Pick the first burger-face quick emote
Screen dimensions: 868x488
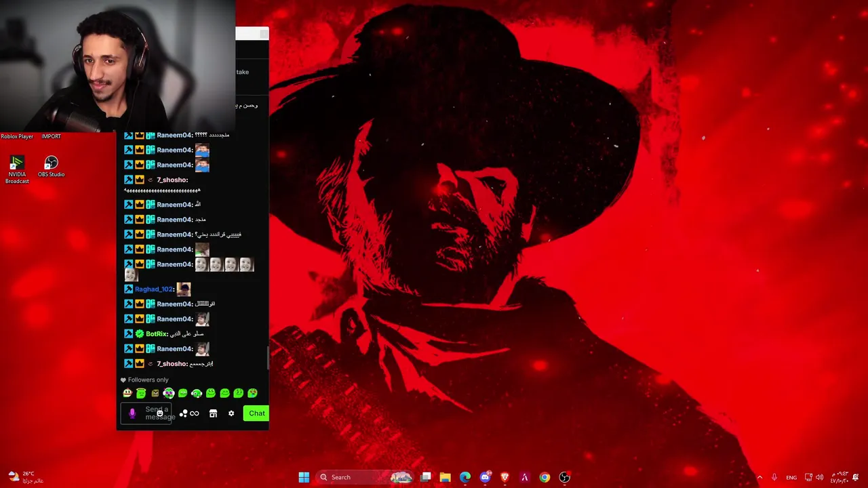point(127,393)
